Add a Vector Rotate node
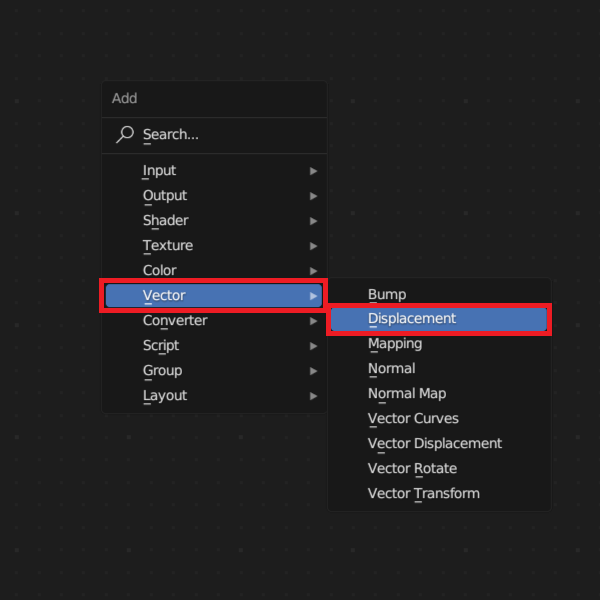This screenshot has width=600, height=600. (412, 469)
